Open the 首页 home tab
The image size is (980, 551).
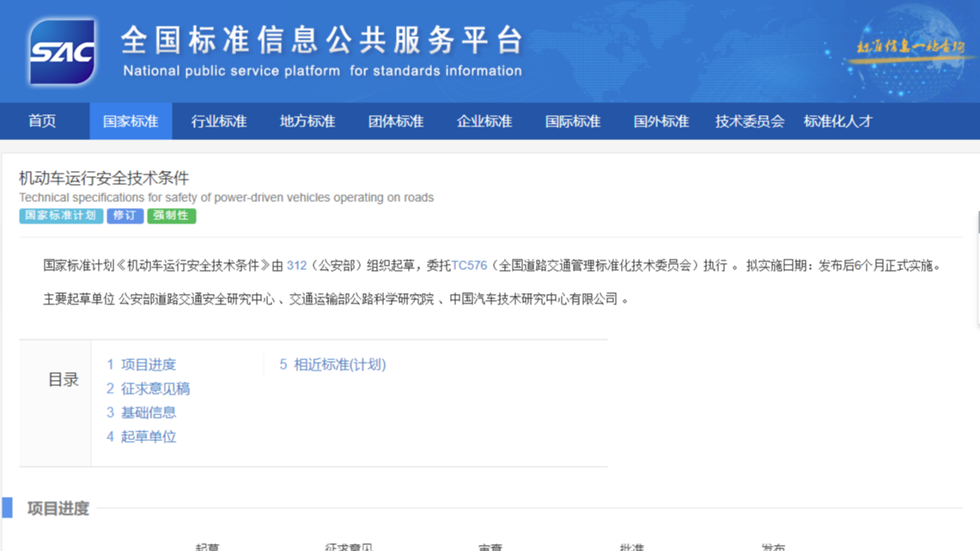click(42, 121)
